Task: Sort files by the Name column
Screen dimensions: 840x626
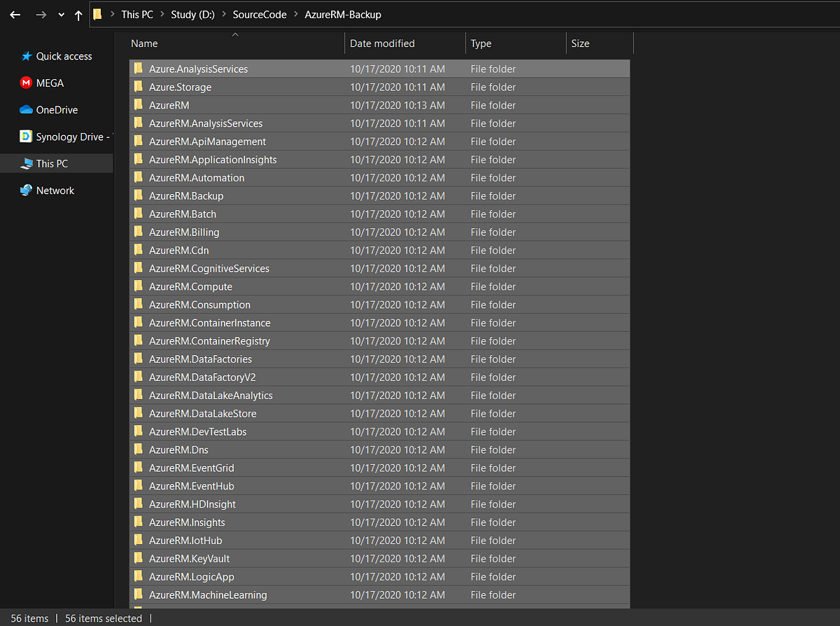Action: [144, 43]
